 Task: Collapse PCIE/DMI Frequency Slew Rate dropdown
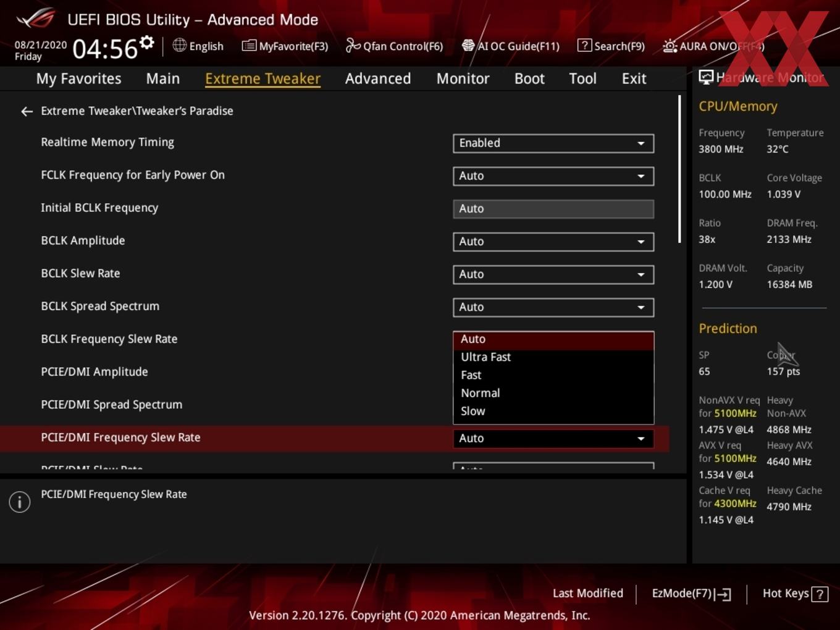[x=553, y=439]
